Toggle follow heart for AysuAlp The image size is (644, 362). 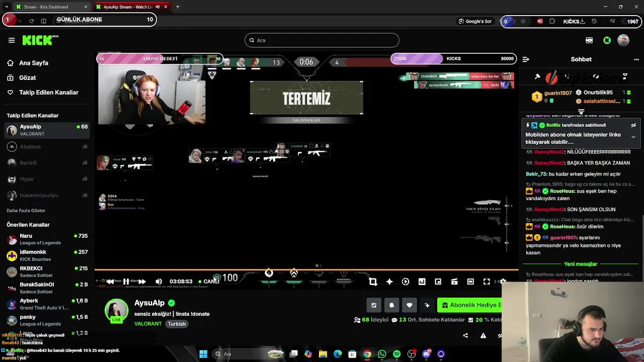(409, 305)
